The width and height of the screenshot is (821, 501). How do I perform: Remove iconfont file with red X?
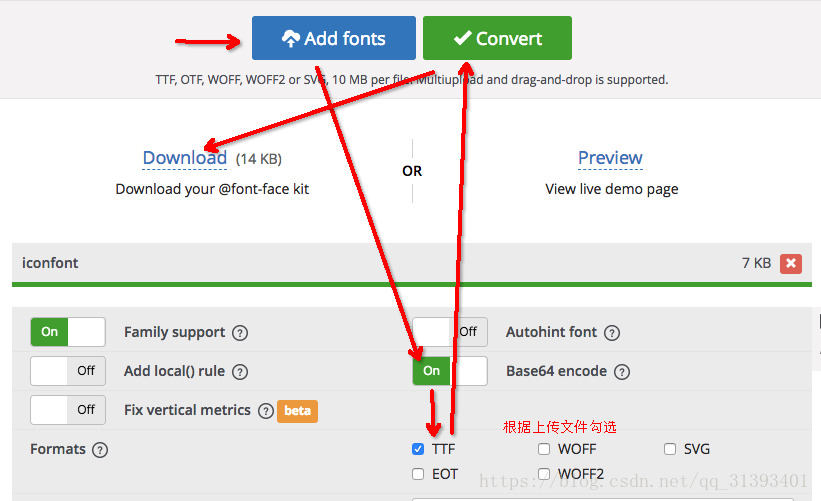pos(791,263)
